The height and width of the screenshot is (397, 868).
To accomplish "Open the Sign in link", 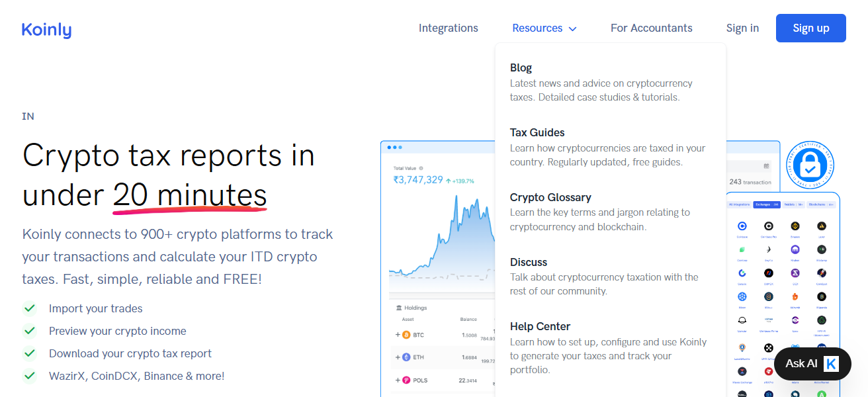I will [x=742, y=28].
